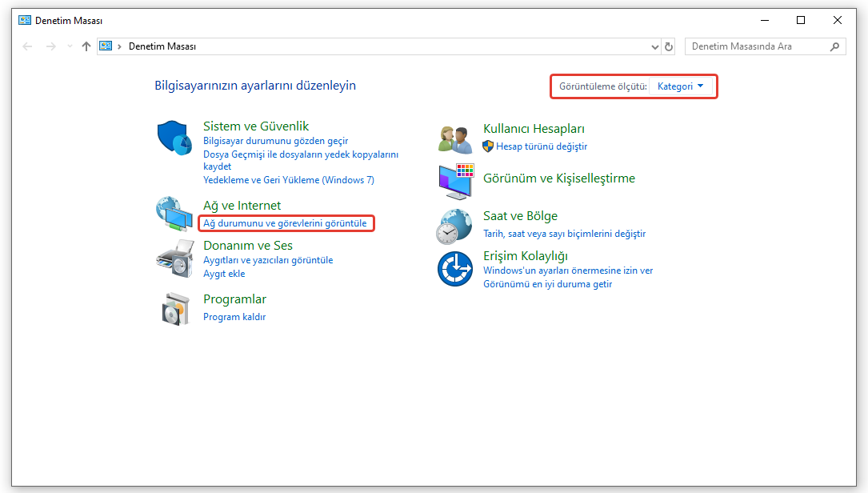Click Program kaldır link
Image resolution: width=868 pixels, height=493 pixels.
234,317
